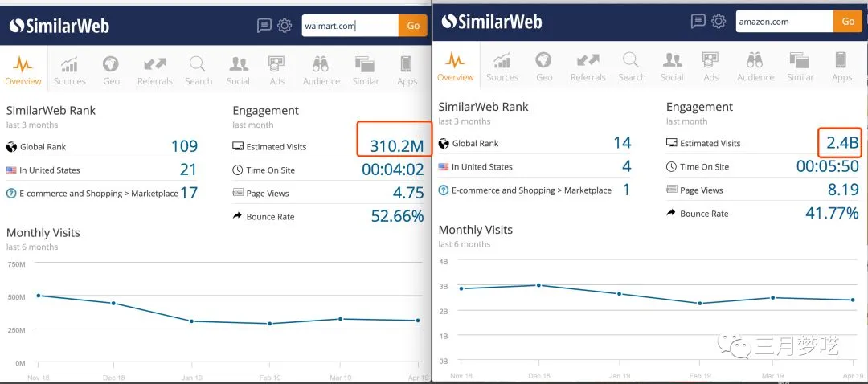This screenshot has height=384, width=868.
Task: Open the Sources tab in walmart.com panel
Action: 70,71
